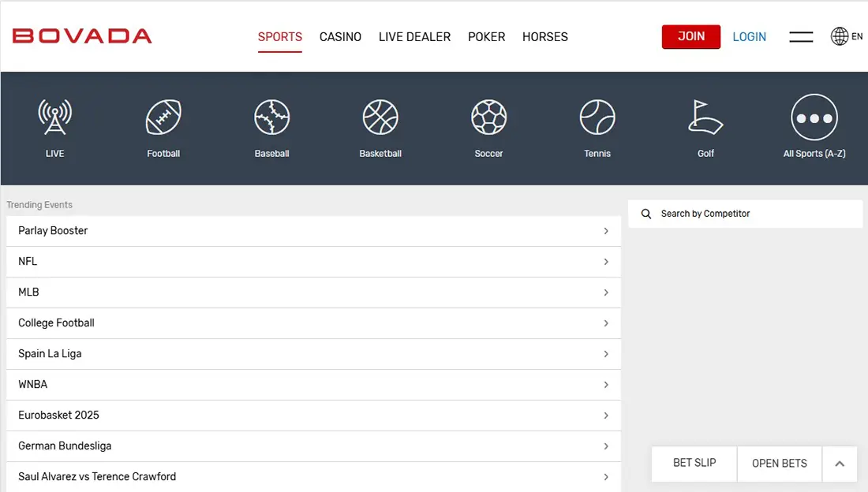868x492 pixels.
Task: Switch to the Casino tab
Action: [x=340, y=37]
